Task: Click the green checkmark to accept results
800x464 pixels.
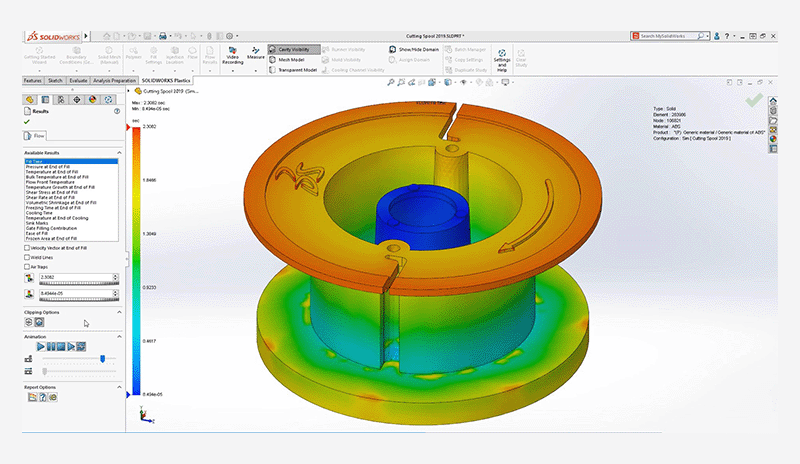Action: click(x=27, y=121)
